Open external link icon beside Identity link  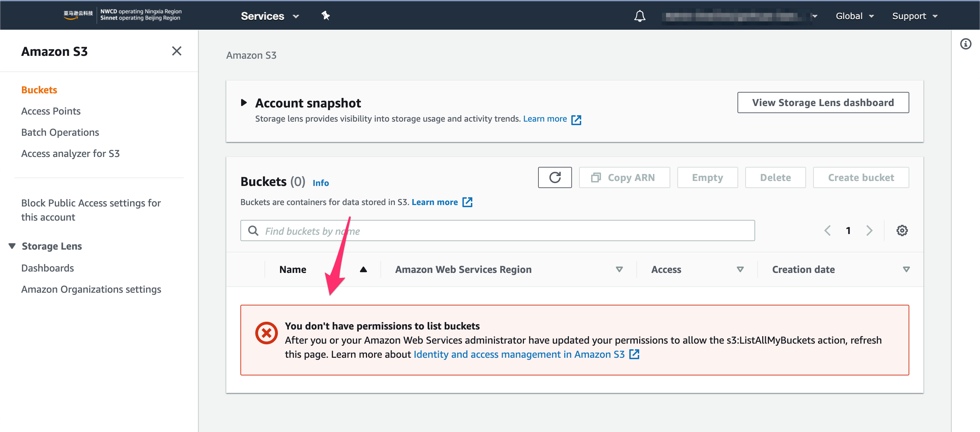point(634,354)
